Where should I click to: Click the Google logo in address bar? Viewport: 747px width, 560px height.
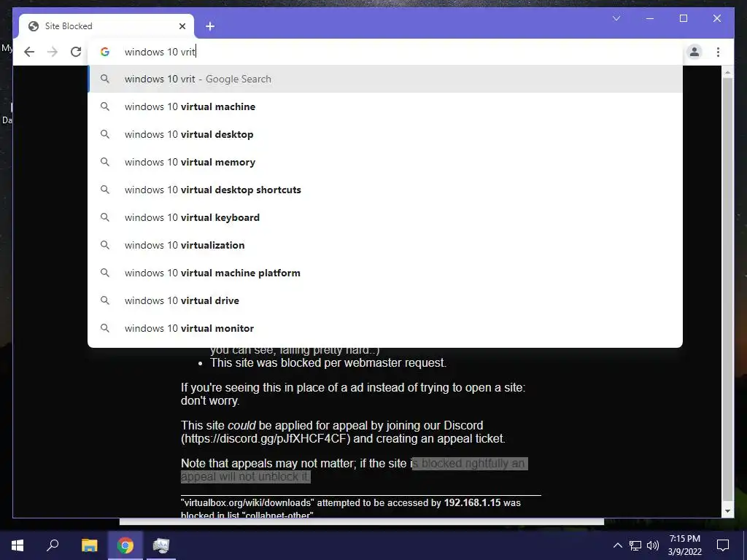click(105, 52)
